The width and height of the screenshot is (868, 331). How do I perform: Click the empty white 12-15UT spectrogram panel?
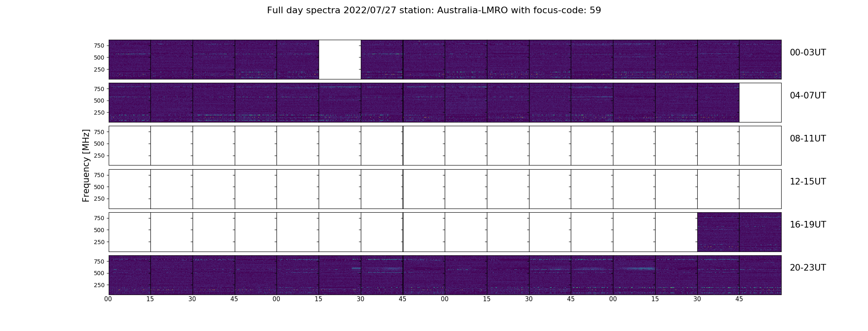click(445, 189)
